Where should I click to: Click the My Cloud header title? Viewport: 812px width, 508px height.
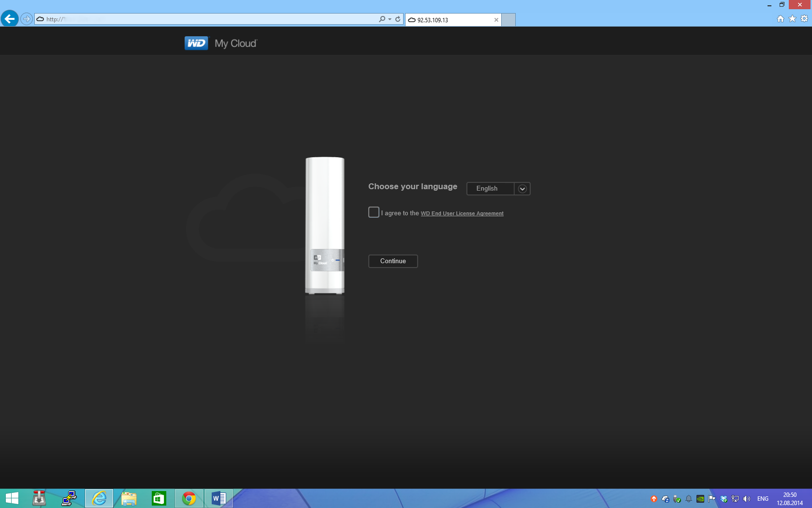tap(236, 44)
